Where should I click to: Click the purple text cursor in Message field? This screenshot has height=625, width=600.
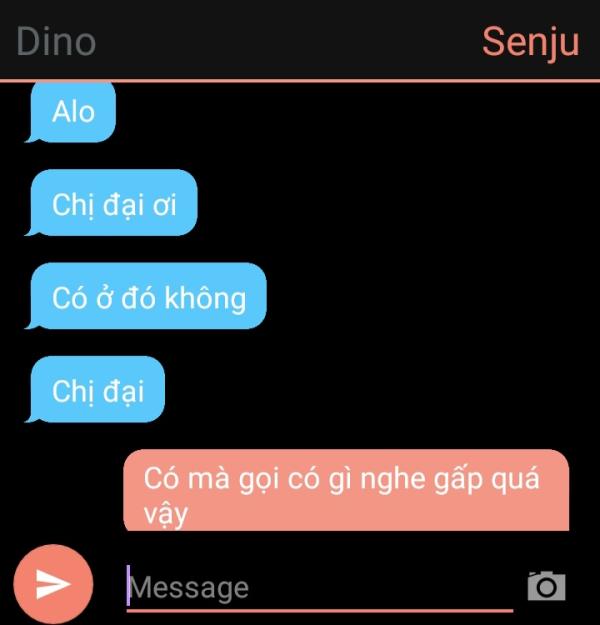point(128,585)
